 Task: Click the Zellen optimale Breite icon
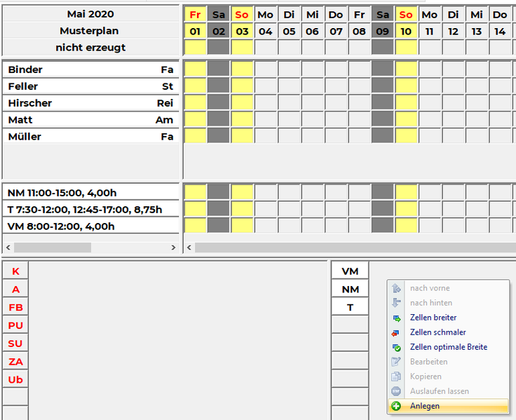point(396,347)
